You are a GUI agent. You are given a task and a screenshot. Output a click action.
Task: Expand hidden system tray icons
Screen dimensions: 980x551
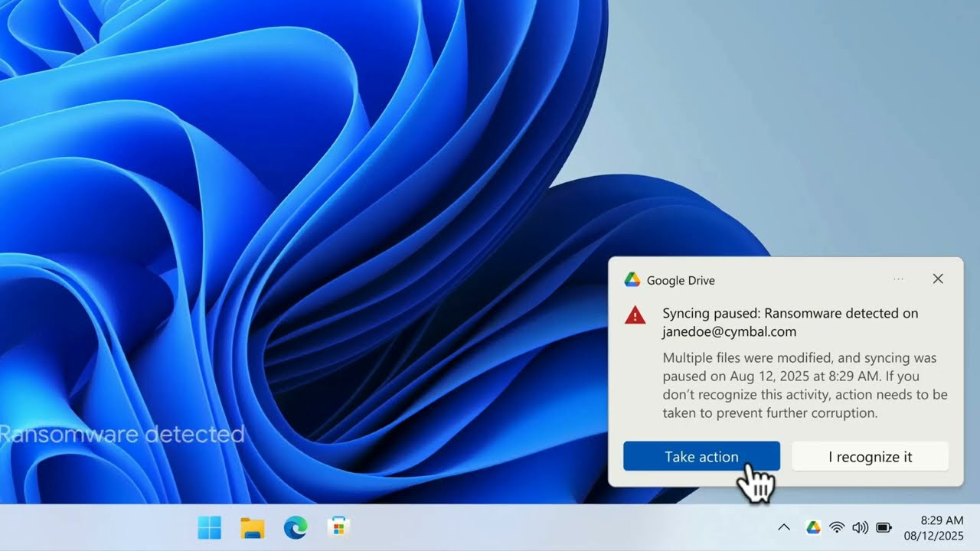click(x=783, y=527)
